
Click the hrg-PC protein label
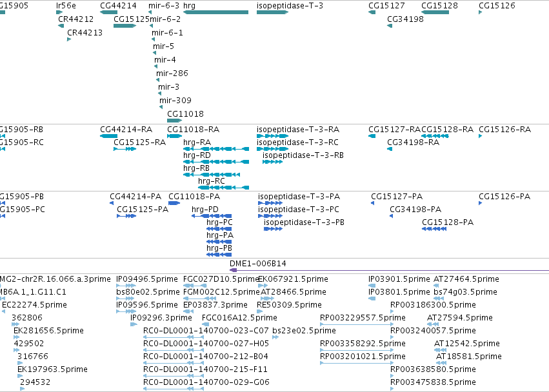(x=219, y=222)
